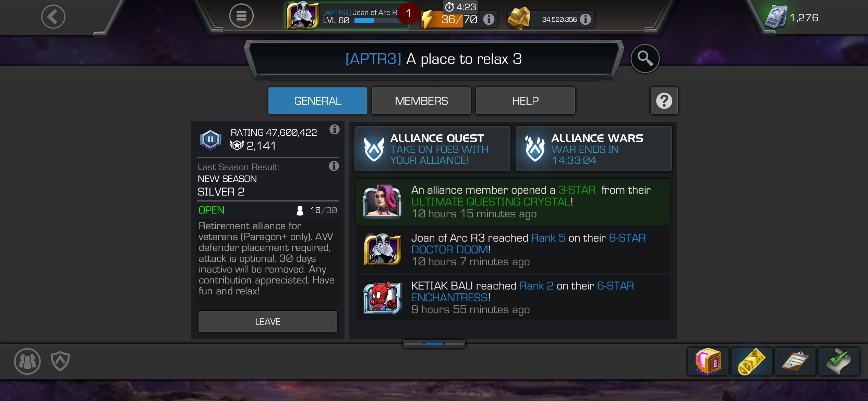Open the green checkmark scroll icon
The image size is (868, 401).
pyautogui.click(x=839, y=362)
